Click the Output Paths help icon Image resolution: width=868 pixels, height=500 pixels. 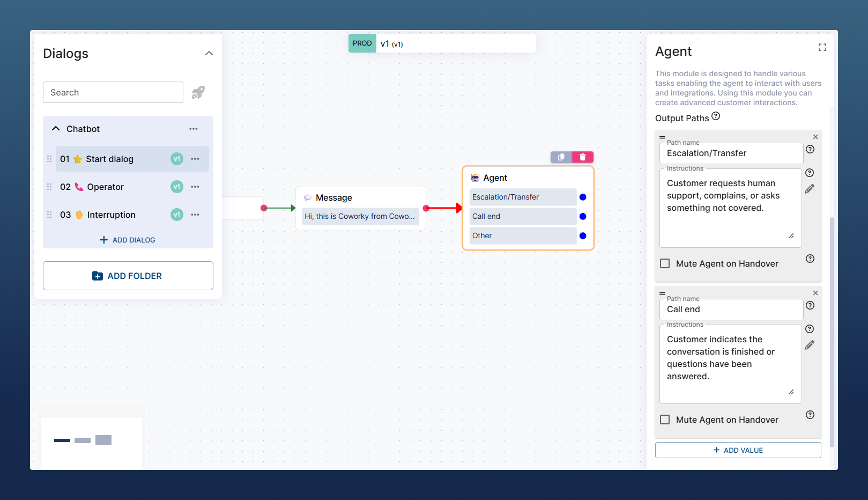click(716, 116)
